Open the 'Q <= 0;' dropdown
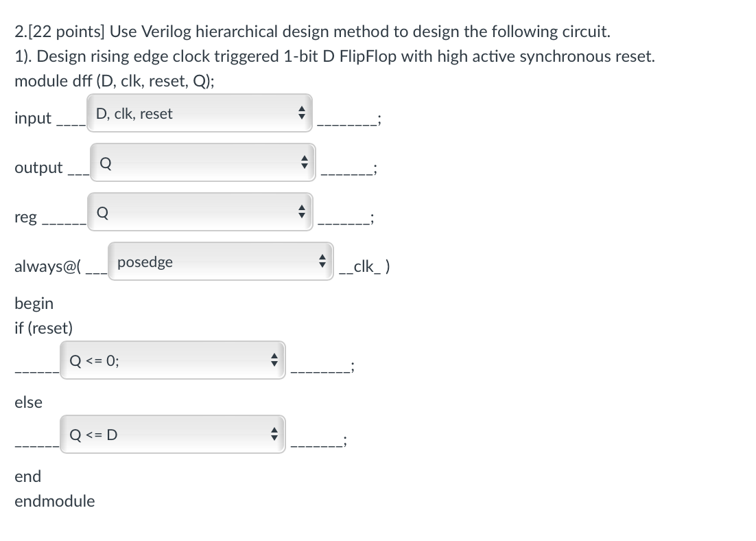This screenshot has height=541, width=756. (x=173, y=360)
